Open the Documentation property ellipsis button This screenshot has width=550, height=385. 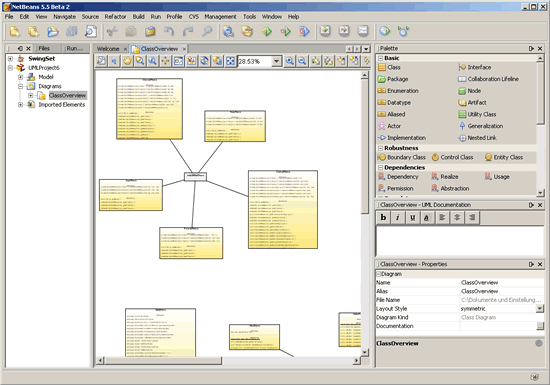coord(540,326)
